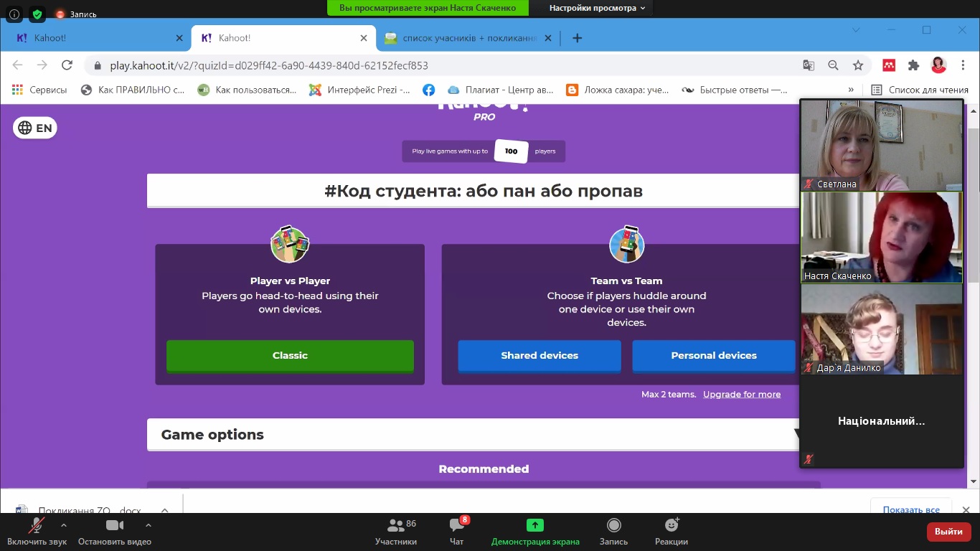Open the Chrome three-dot menu
Viewport: 980px width, 551px height.
point(963,65)
